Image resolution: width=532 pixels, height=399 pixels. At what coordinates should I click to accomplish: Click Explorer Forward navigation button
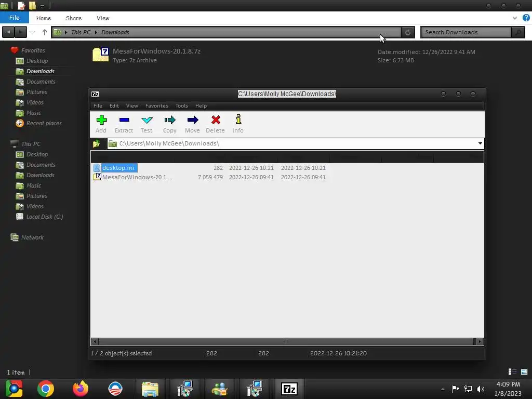(21, 32)
